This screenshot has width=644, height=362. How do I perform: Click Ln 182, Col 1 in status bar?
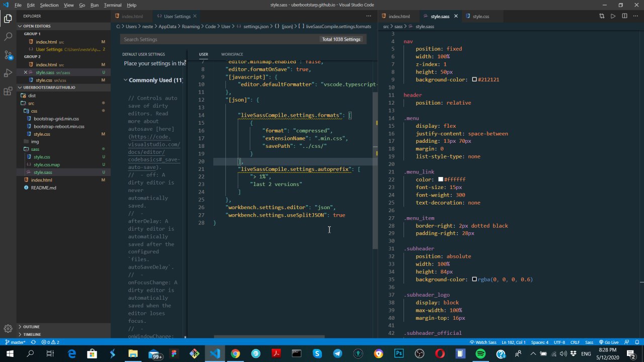tap(513, 342)
